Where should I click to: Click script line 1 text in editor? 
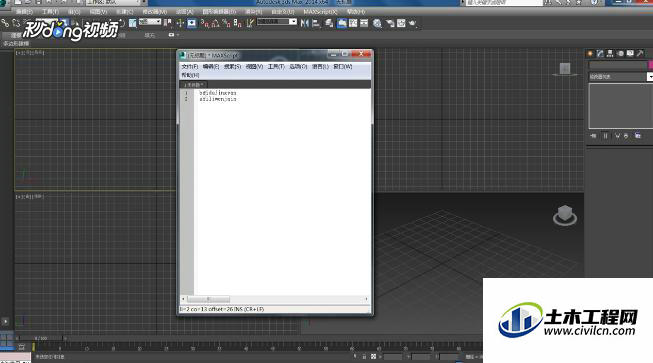point(217,93)
